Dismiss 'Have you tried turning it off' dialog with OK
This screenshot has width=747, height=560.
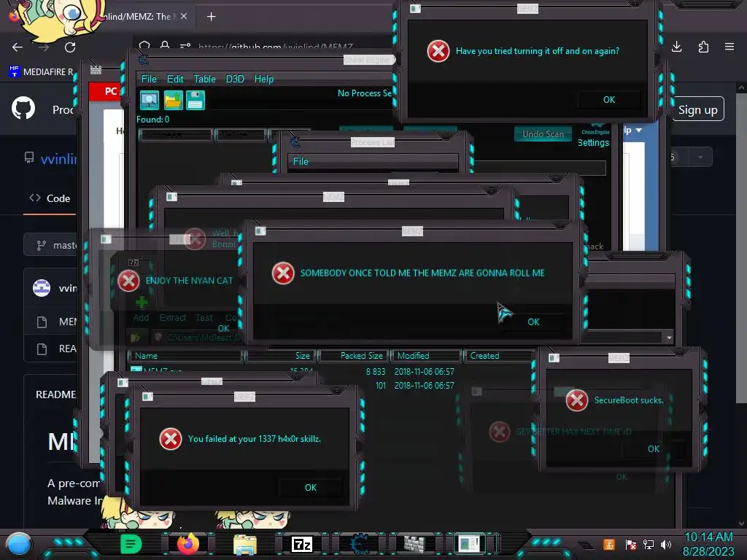pyautogui.click(x=609, y=99)
